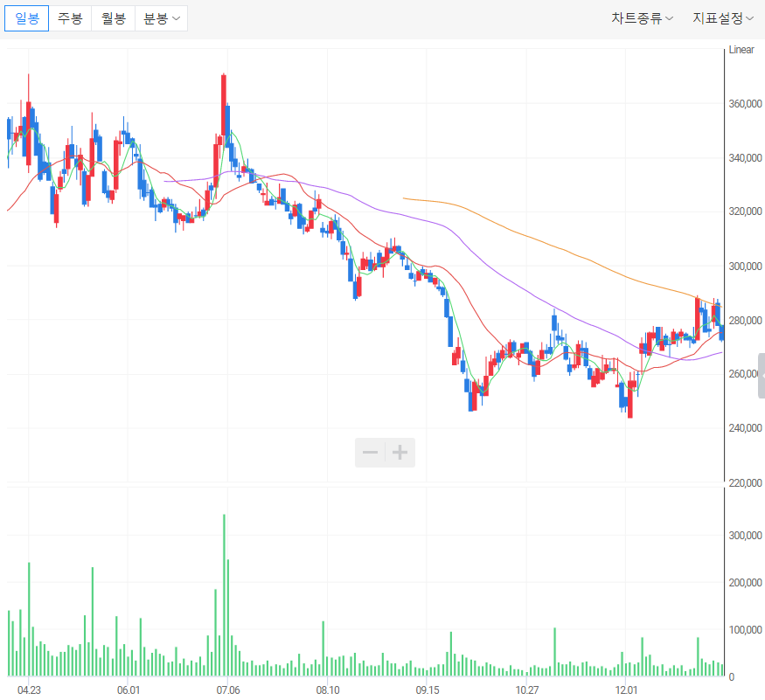Screen dimensions: 765x700
Task: Click the 08.10 date axis label
Action: tap(328, 690)
